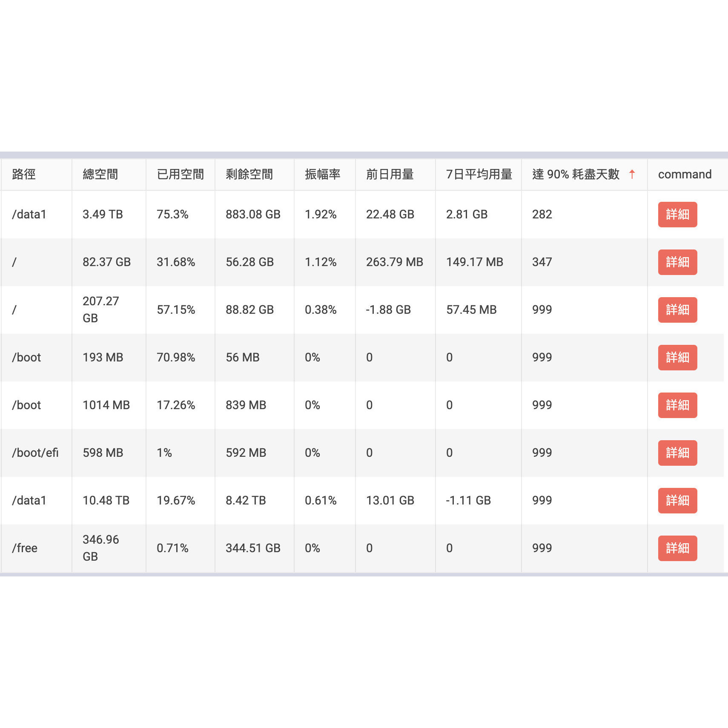Screen dimensions: 728x728
Task: Open details for the /boot 193 MB row
Action: click(677, 358)
